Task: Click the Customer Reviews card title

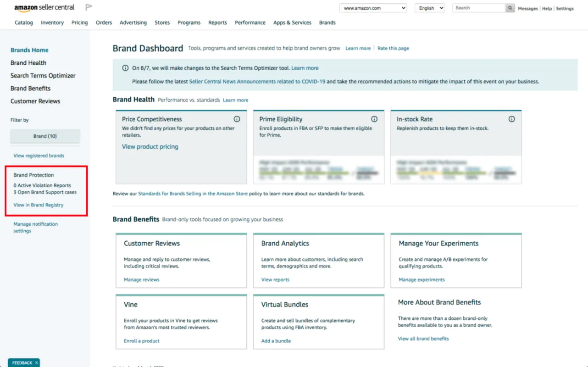Action: tap(152, 244)
